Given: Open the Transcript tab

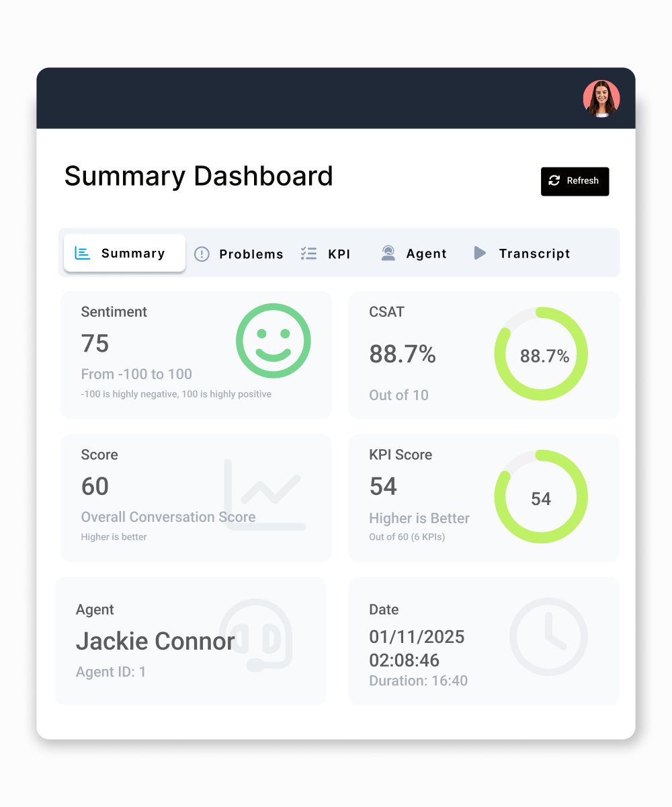Looking at the screenshot, I should (534, 254).
